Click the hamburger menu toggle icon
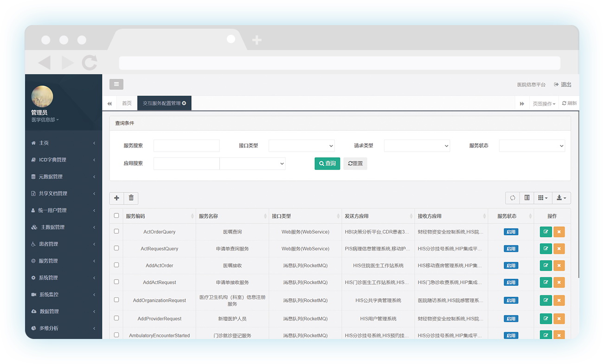 pos(116,84)
